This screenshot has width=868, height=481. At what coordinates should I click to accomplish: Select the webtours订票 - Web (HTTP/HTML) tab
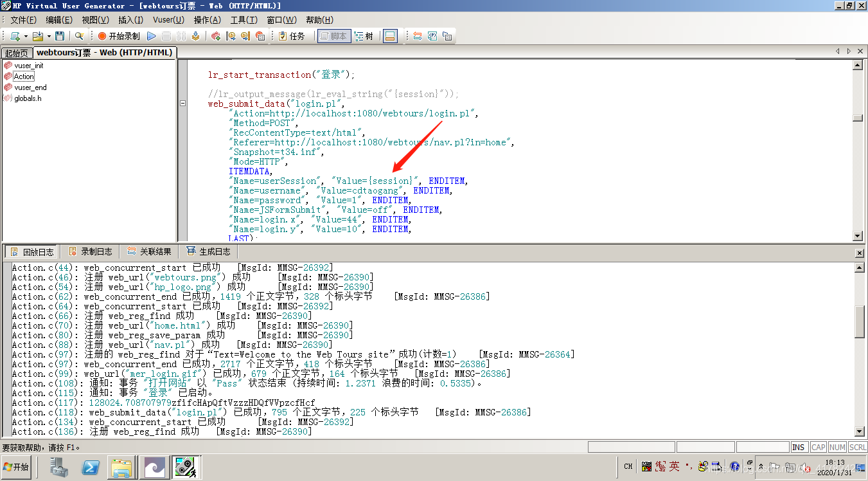coord(103,52)
